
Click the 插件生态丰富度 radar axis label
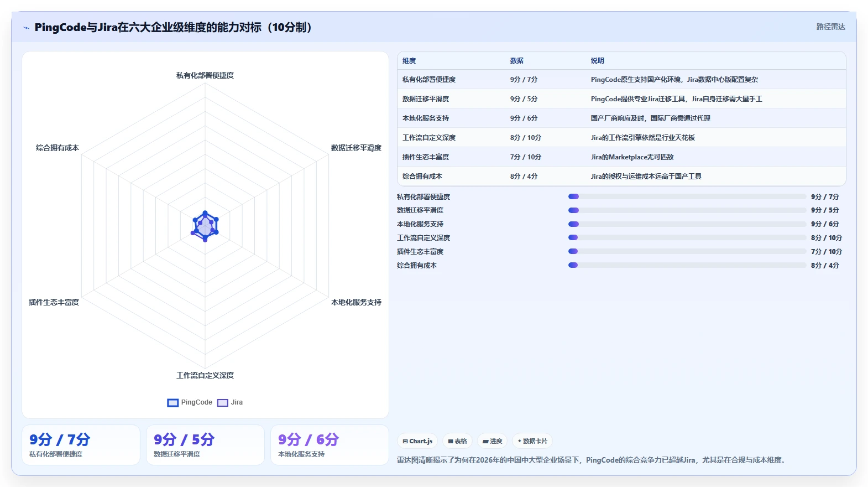[x=54, y=302]
